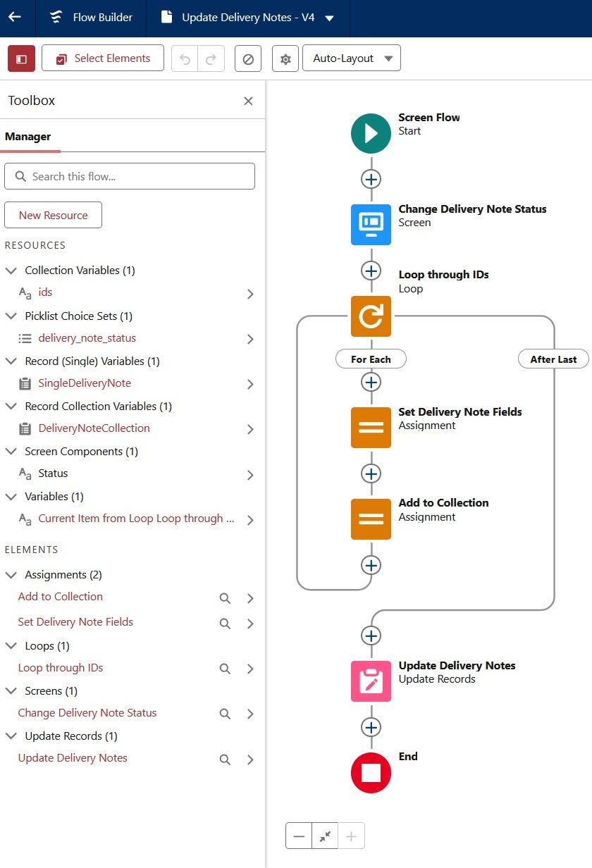This screenshot has height=868, width=592.
Task: Add element after Change Delivery Note Status
Action: coord(371,271)
